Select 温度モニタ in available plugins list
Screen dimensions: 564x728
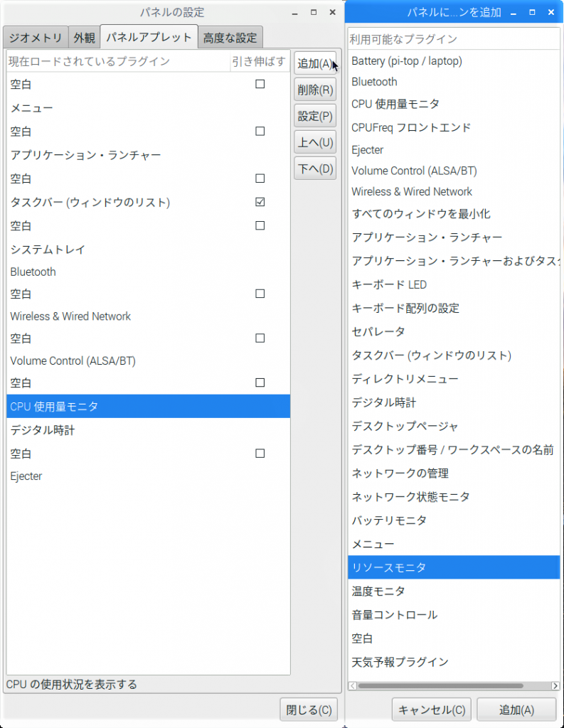[x=378, y=591]
